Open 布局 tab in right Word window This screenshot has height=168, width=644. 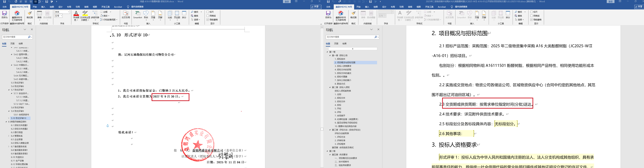pos(393,7)
